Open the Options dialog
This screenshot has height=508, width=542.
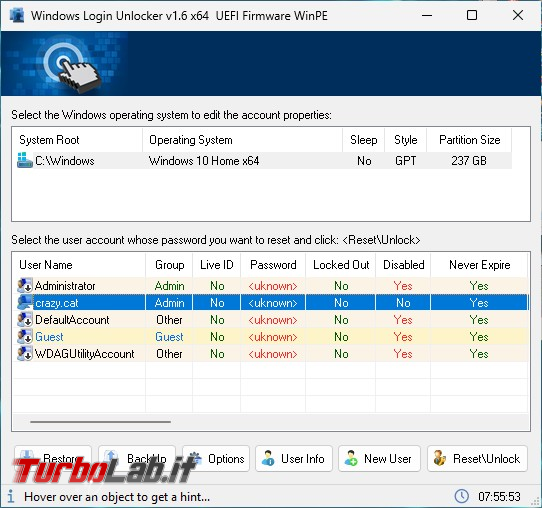coord(216,459)
